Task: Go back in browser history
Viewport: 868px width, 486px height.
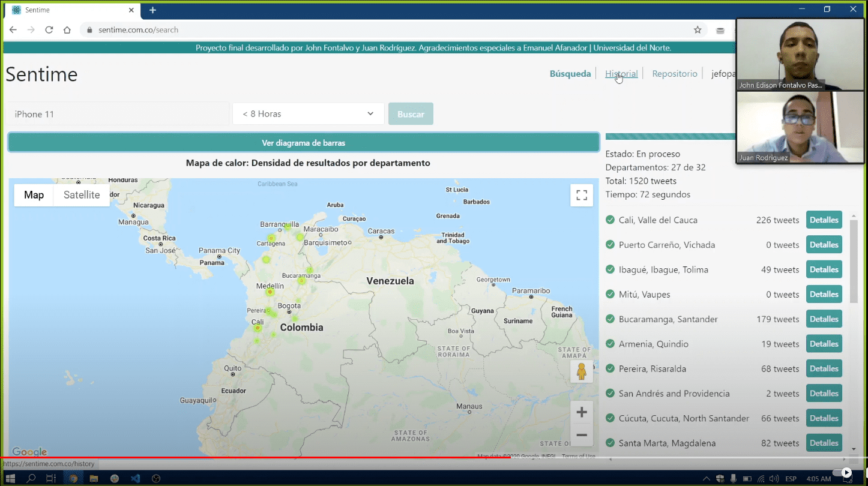Action: [13, 30]
